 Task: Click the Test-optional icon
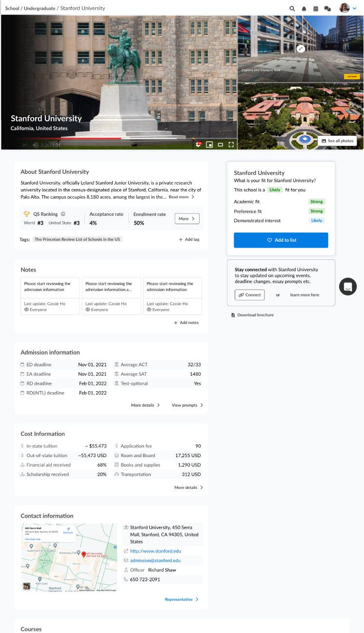tap(117, 383)
